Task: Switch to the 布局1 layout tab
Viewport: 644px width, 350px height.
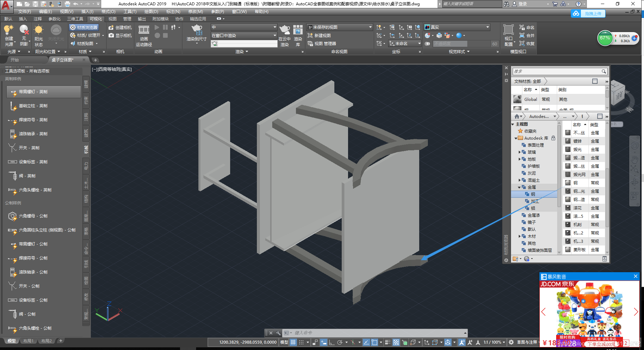Action: [x=28, y=341]
